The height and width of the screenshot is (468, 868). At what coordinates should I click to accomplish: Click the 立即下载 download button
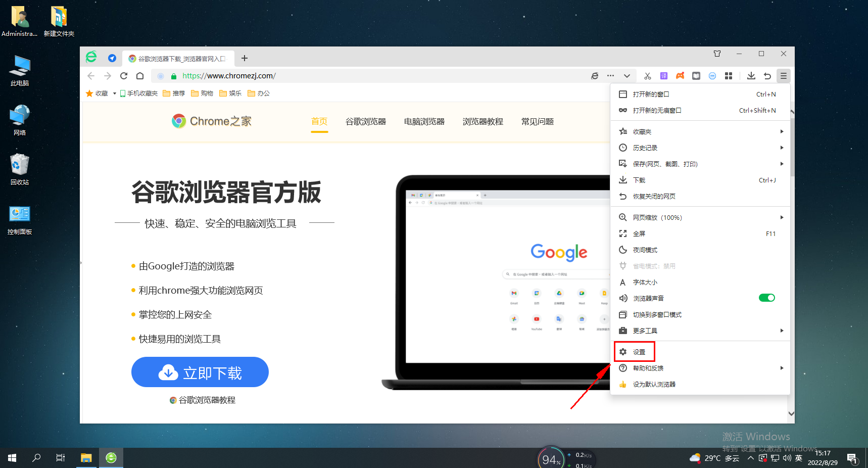(x=200, y=372)
